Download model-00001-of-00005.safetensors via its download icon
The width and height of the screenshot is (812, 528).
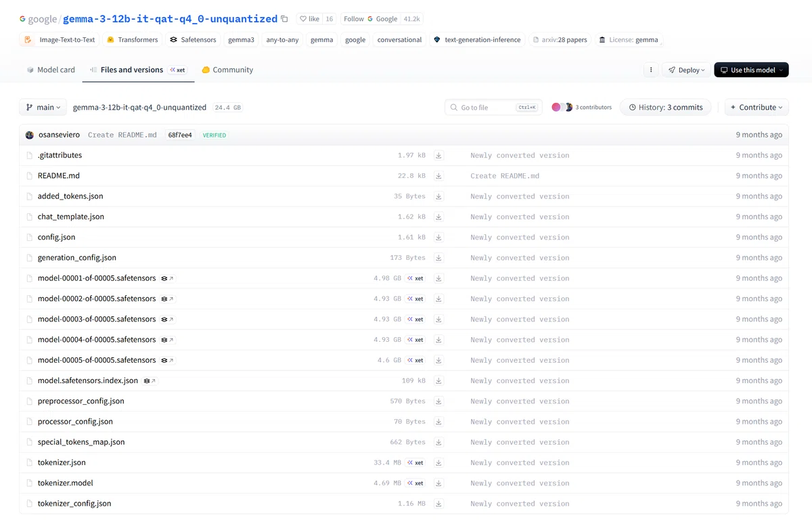pyautogui.click(x=438, y=278)
